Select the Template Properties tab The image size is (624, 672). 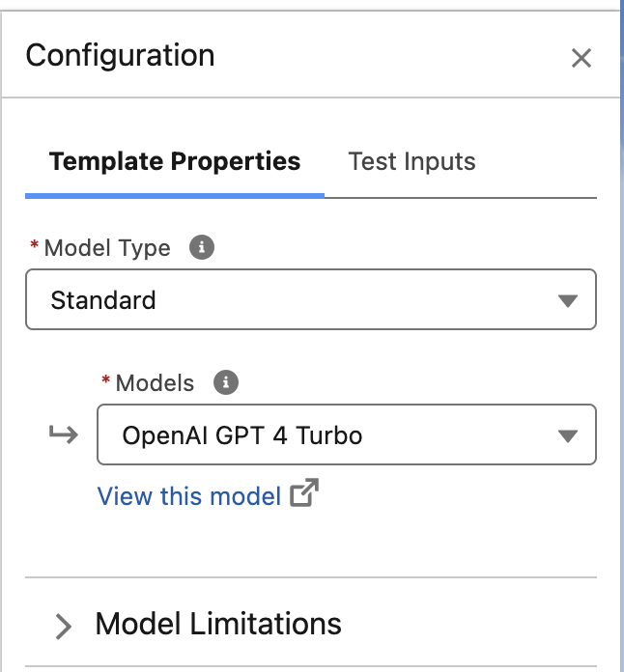pyautogui.click(x=175, y=161)
